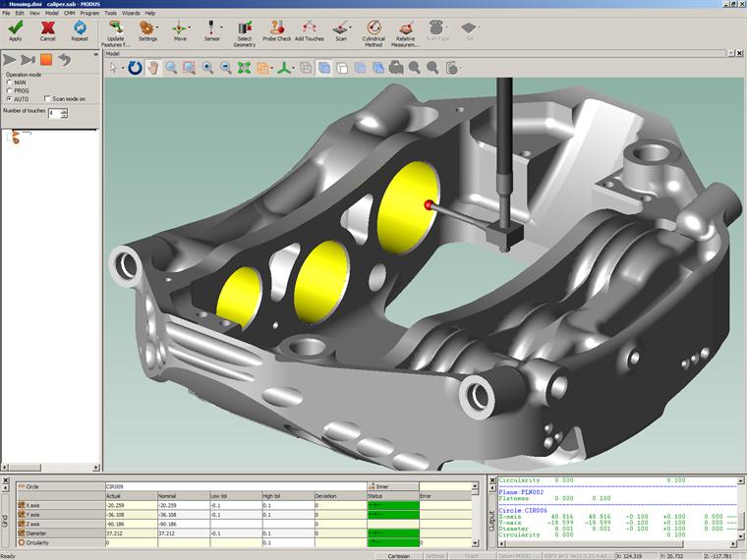Click the red Cancel icon
747x560 pixels.
point(47,28)
